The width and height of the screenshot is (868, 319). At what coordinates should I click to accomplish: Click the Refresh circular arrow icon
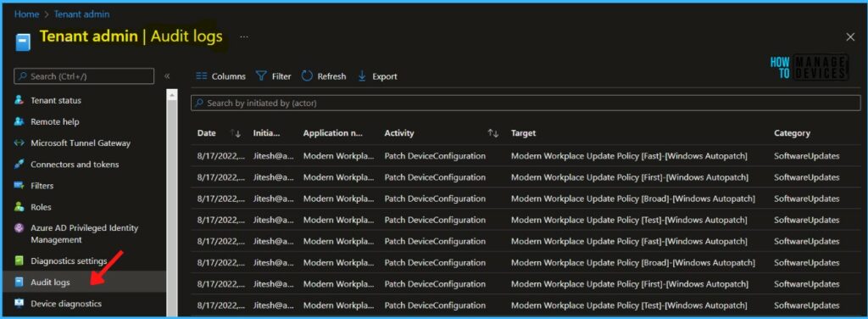(307, 76)
